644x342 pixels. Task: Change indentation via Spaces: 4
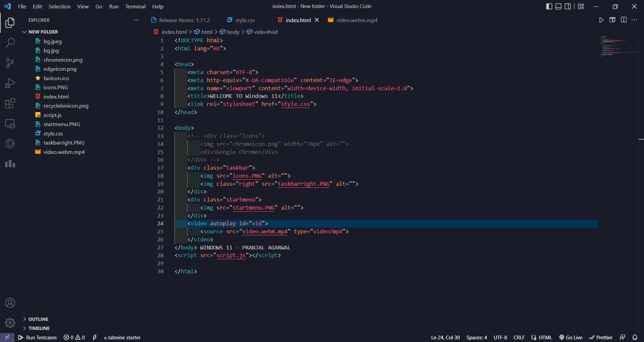click(477, 338)
